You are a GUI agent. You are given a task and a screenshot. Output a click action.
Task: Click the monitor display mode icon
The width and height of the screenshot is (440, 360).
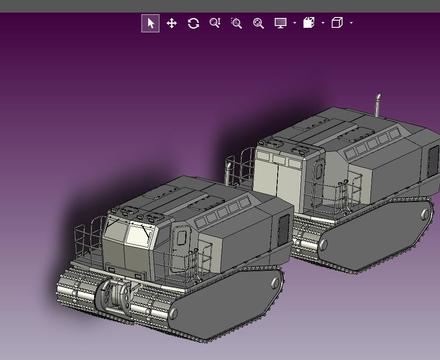(280, 23)
